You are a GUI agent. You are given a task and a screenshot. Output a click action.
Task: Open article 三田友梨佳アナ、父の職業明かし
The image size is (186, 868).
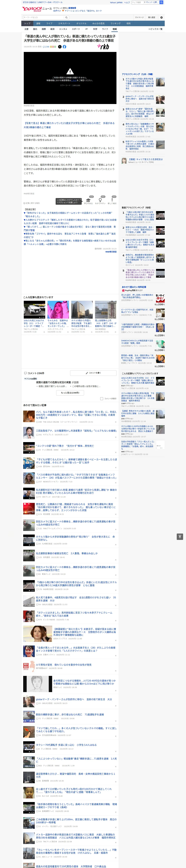tap(76, 431)
